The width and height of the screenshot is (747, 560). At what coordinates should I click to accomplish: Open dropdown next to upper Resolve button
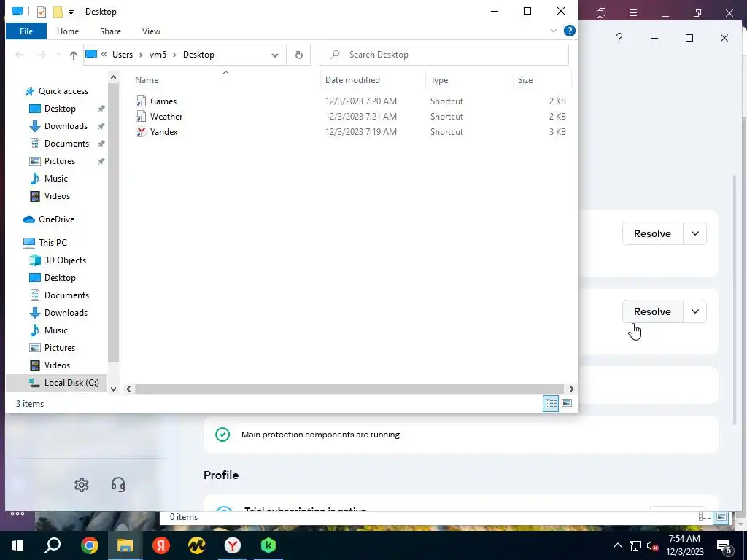[695, 233]
